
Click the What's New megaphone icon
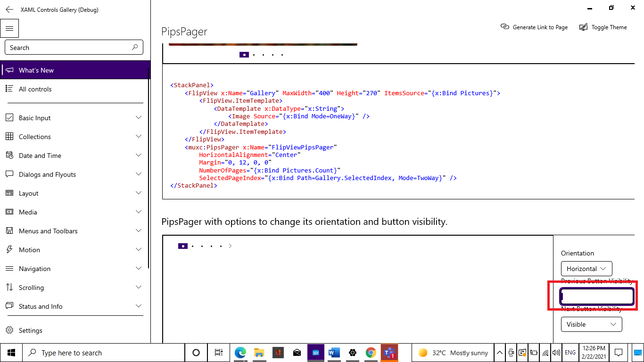pyautogui.click(x=9, y=70)
